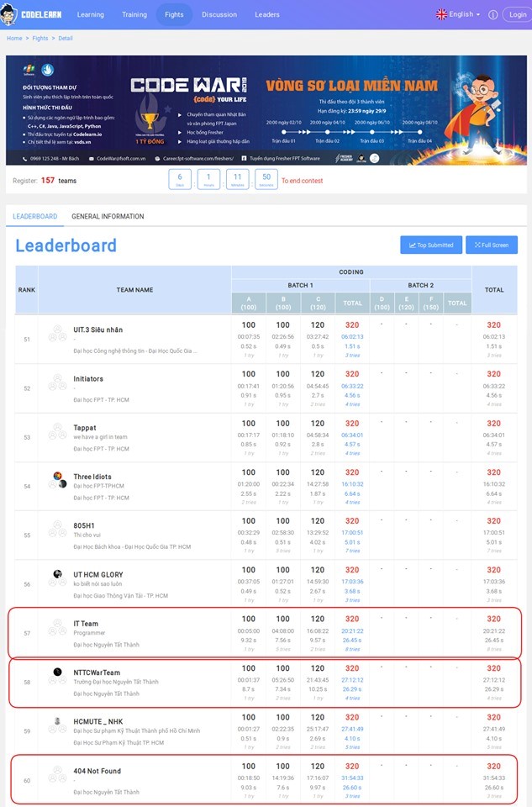Click the Code War contest banner
Screen dimensions: 532x807
(266, 110)
